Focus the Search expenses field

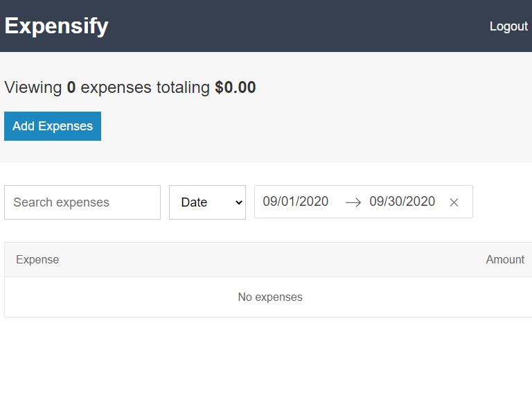tap(82, 202)
